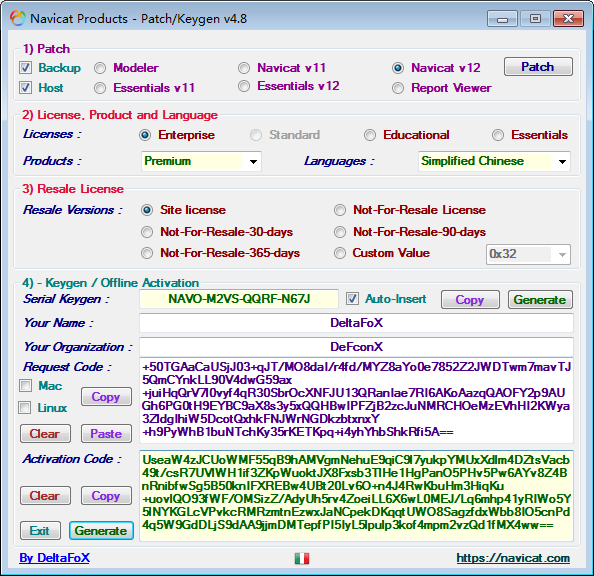Click the Patch button
Viewport: 594px width, 576px height.
[x=538, y=67]
